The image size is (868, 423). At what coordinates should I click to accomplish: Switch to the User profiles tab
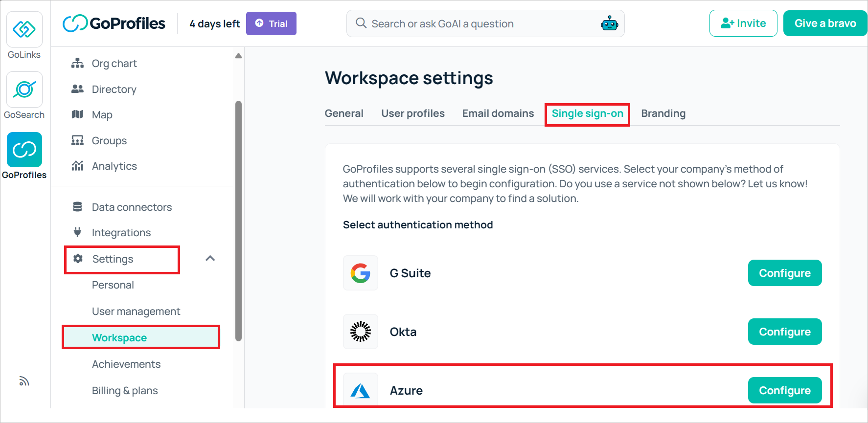[413, 113]
